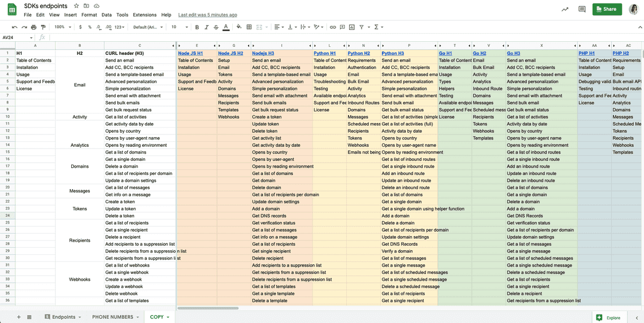The width and height of the screenshot is (644, 323).
Task: Insert a comment from toolbar
Action: pyautogui.click(x=342, y=27)
